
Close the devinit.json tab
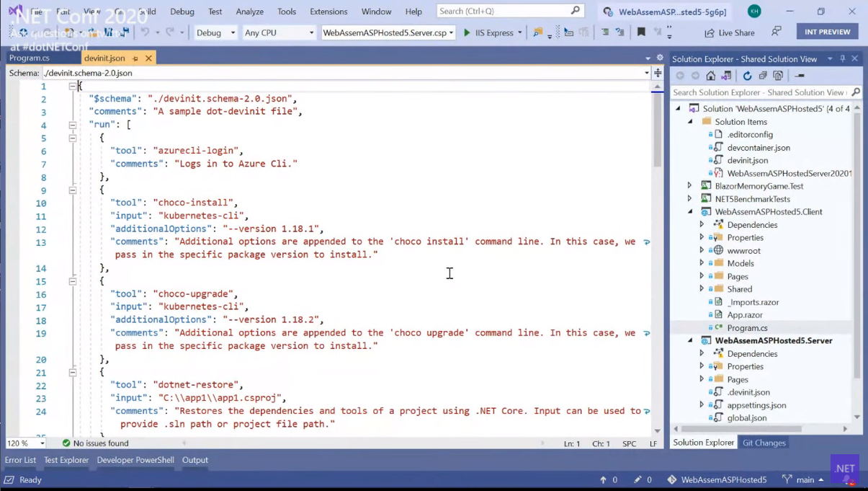[x=148, y=58]
